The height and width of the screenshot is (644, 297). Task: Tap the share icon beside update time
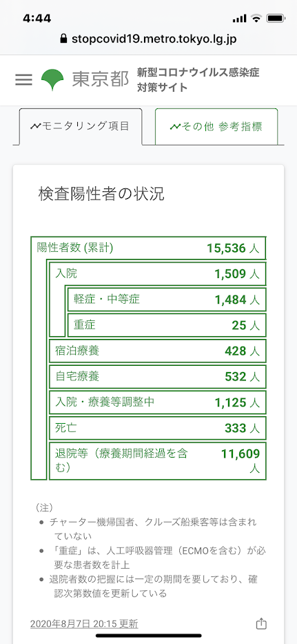tap(261, 624)
